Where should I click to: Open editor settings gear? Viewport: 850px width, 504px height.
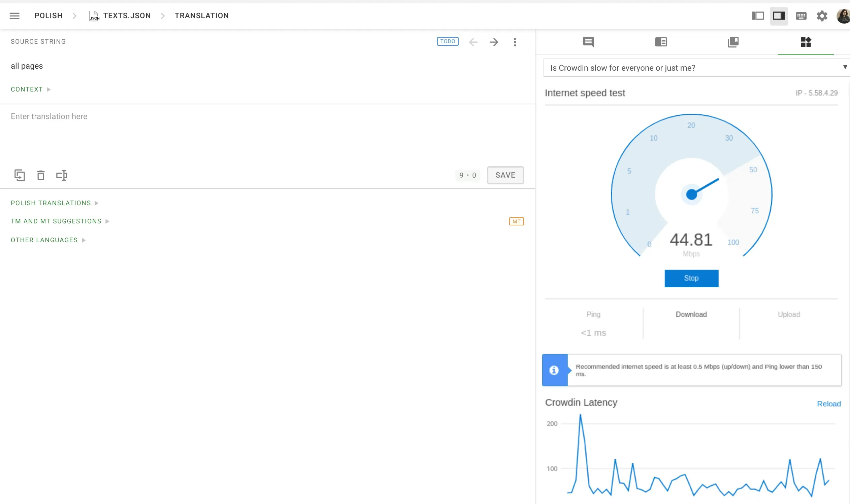point(822,15)
